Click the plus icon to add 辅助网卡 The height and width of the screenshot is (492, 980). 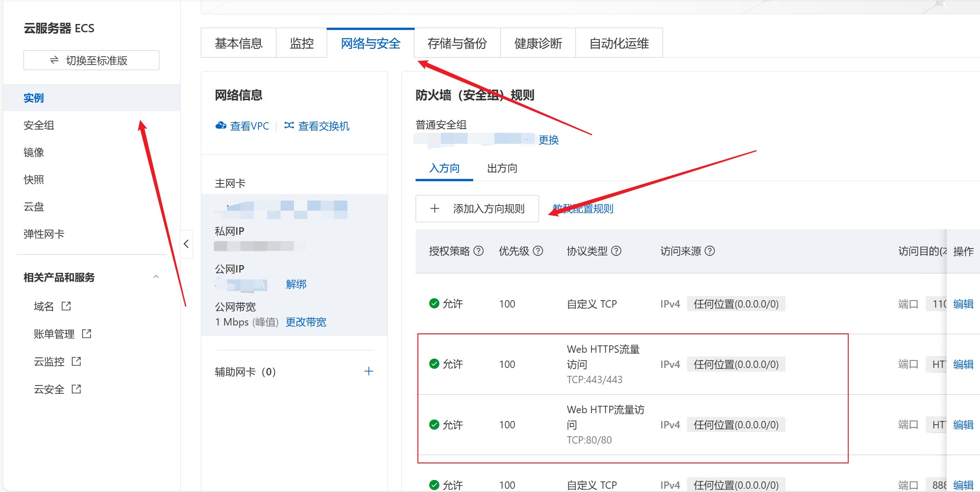pos(369,371)
